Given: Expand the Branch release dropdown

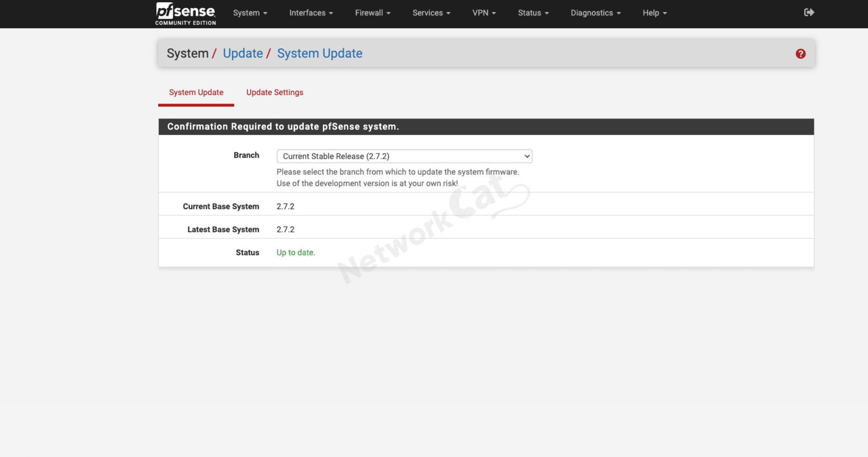Looking at the screenshot, I should pos(404,156).
